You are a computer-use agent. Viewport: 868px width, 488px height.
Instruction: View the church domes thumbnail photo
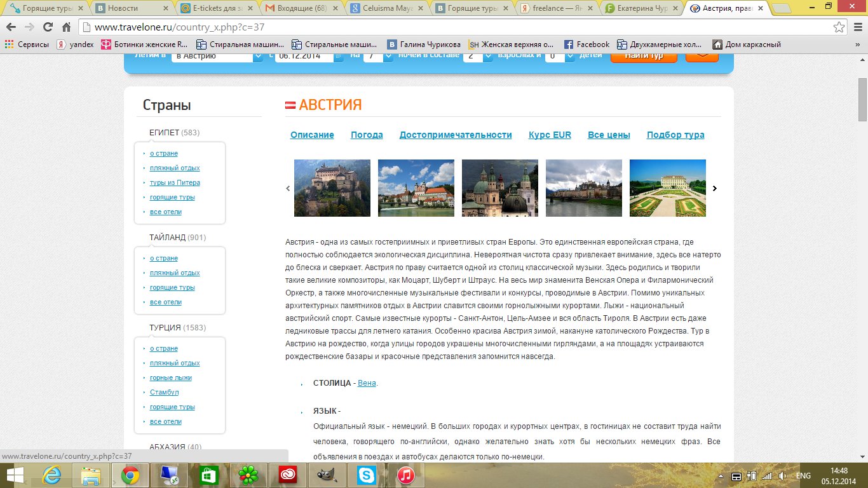(500, 188)
